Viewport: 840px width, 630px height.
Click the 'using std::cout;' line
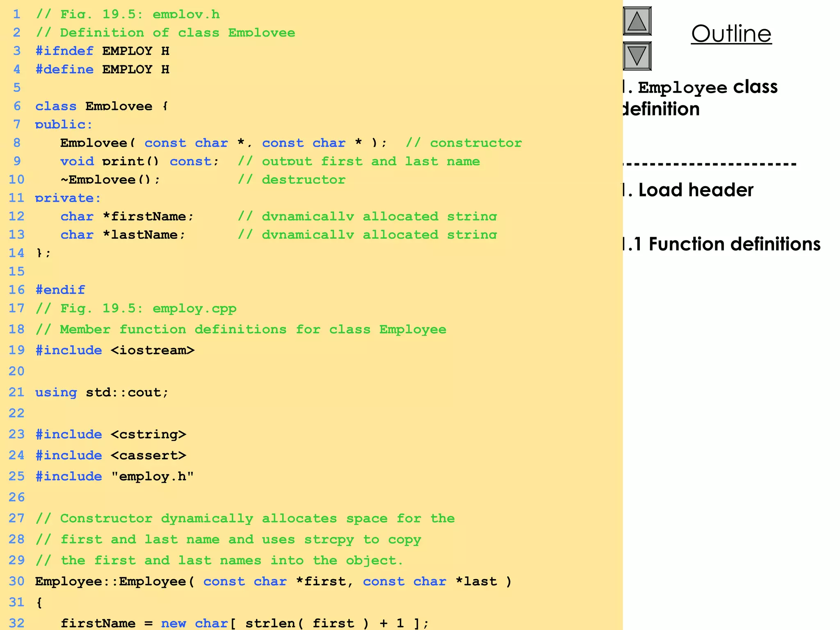(x=102, y=393)
